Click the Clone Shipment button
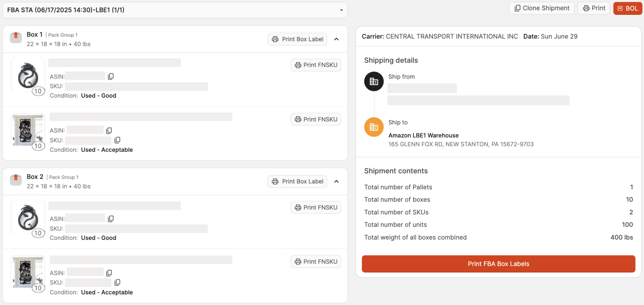 (x=541, y=8)
